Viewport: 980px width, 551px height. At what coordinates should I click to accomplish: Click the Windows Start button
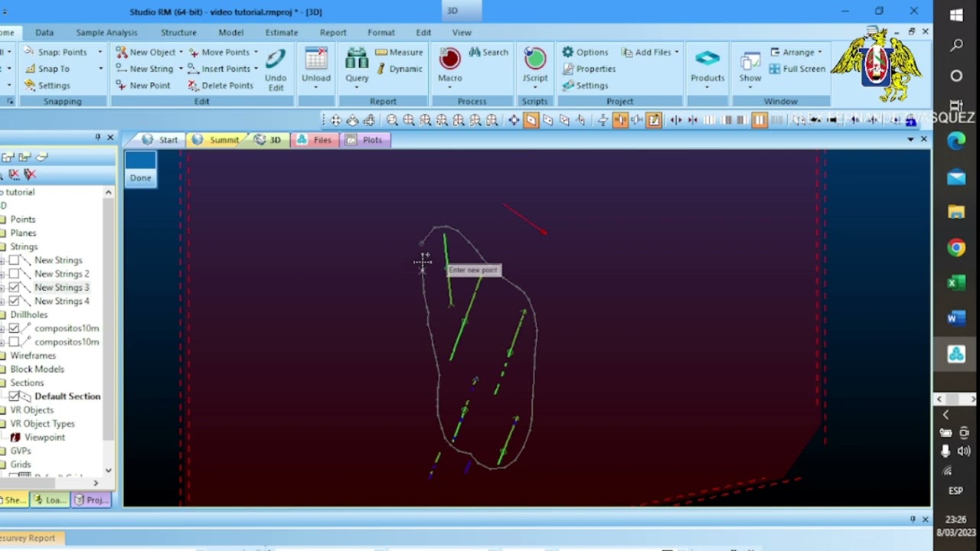956,15
